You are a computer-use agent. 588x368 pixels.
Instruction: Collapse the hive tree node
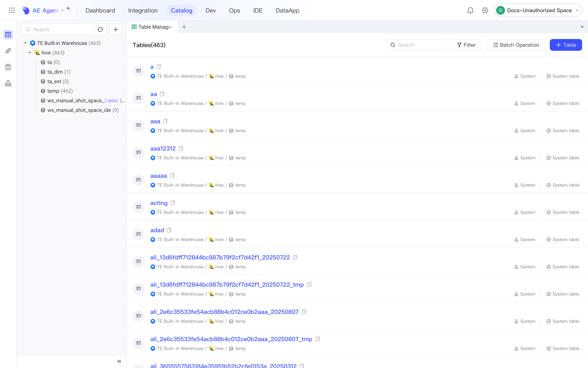click(x=30, y=53)
